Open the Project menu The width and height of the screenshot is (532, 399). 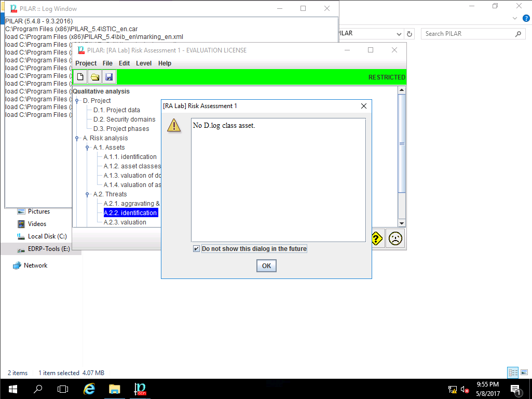tap(86, 63)
